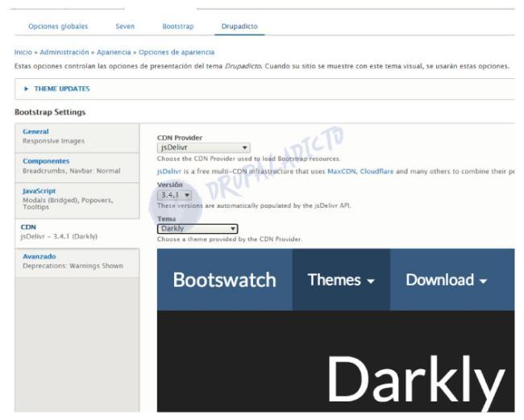Click 'Responsive Images' summary text
524x420 pixels.
[53, 141]
